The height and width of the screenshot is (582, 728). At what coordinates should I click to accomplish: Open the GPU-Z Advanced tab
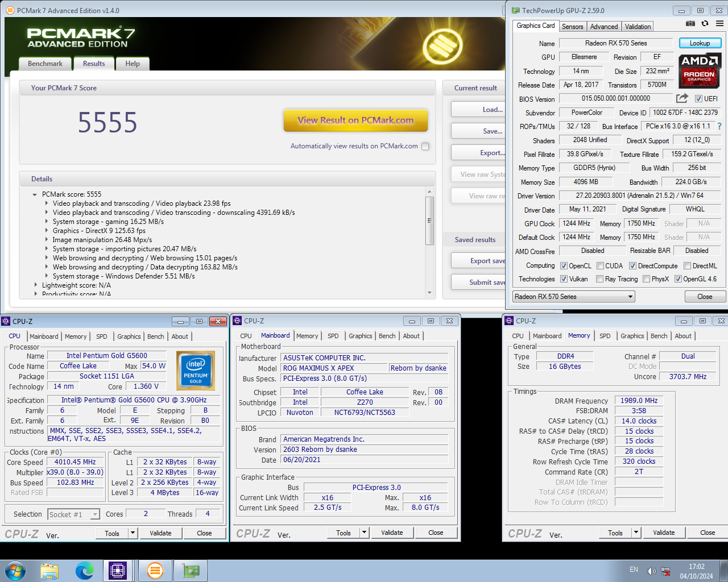[603, 27]
